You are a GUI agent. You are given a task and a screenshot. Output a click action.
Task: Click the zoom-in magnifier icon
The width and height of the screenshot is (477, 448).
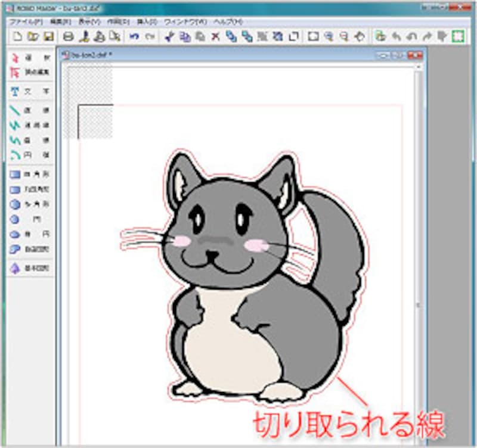[x=329, y=36]
